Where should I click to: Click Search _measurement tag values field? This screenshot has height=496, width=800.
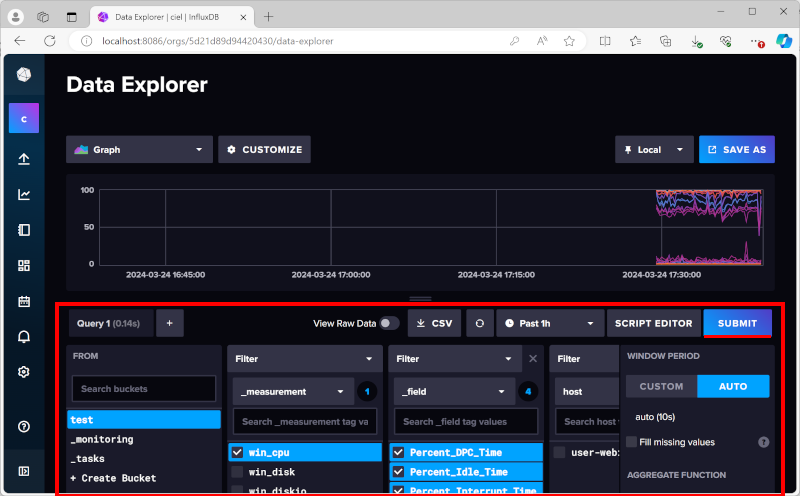click(305, 421)
